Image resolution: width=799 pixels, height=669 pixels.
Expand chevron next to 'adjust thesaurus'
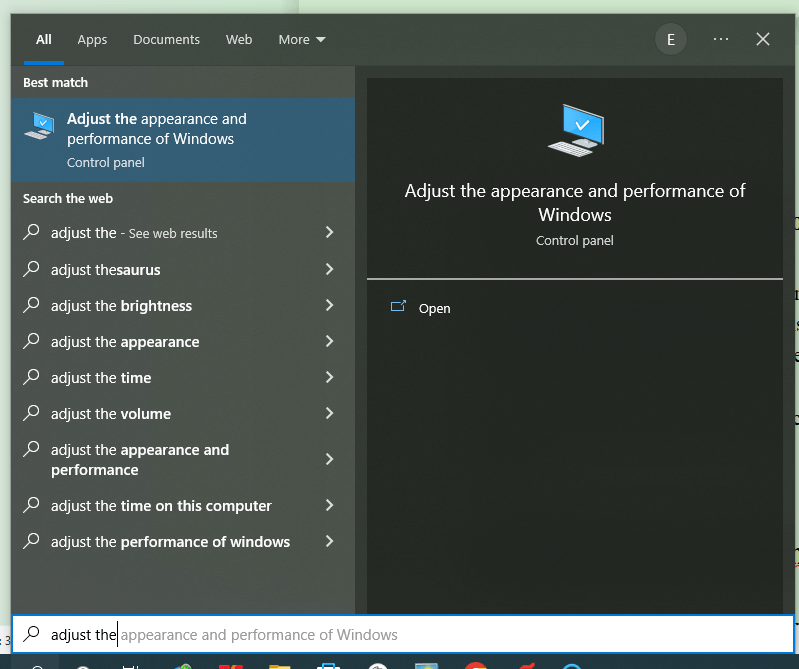329,269
